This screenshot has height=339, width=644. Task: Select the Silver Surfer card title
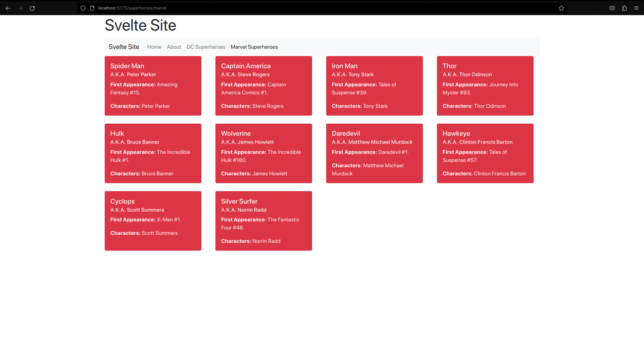pyautogui.click(x=239, y=202)
